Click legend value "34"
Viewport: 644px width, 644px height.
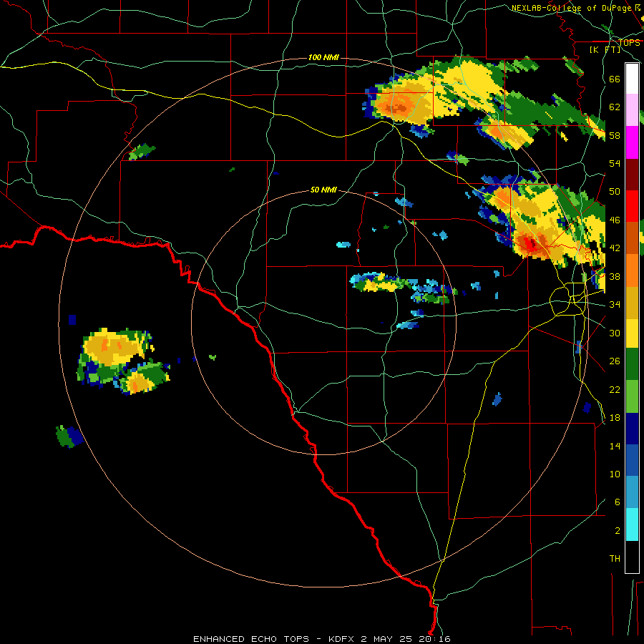(615, 304)
